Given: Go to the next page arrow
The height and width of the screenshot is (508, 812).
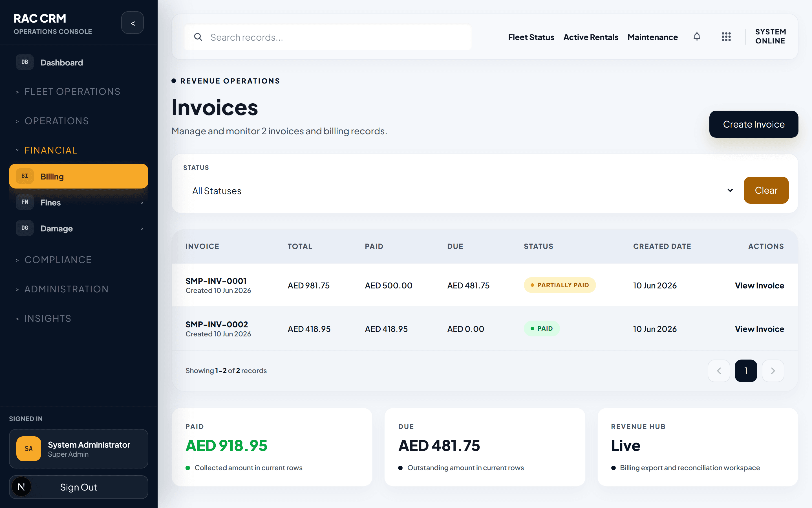Looking at the screenshot, I should 773,371.
